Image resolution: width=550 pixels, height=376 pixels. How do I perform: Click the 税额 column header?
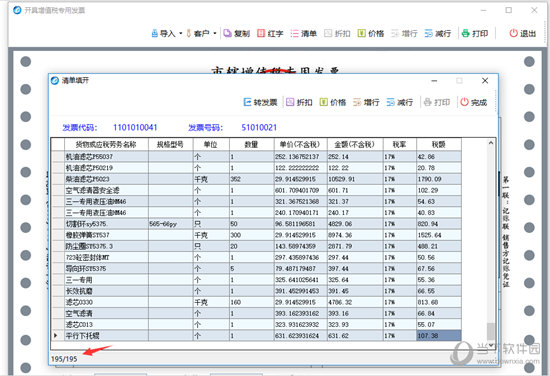click(x=439, y=144)
